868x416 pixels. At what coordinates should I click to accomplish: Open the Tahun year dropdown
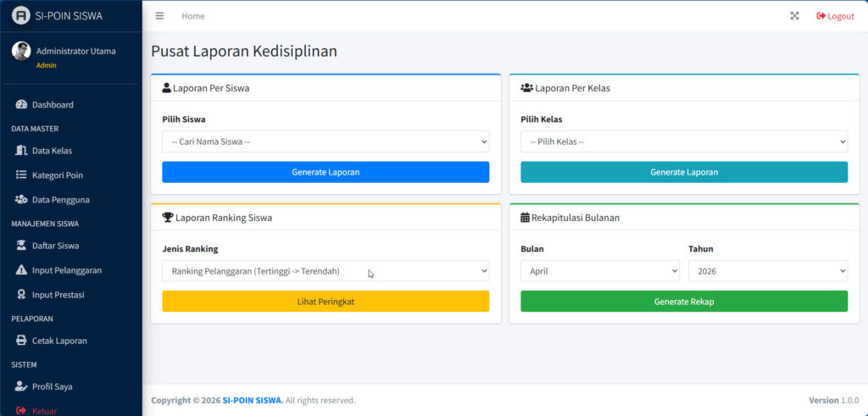point(767,271)
